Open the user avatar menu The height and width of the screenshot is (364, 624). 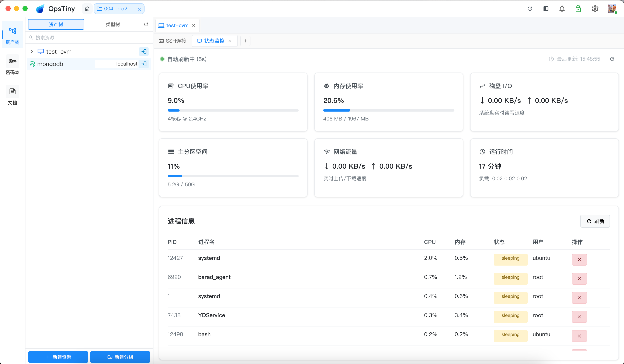pyautogui.click(x=612, y=9)
